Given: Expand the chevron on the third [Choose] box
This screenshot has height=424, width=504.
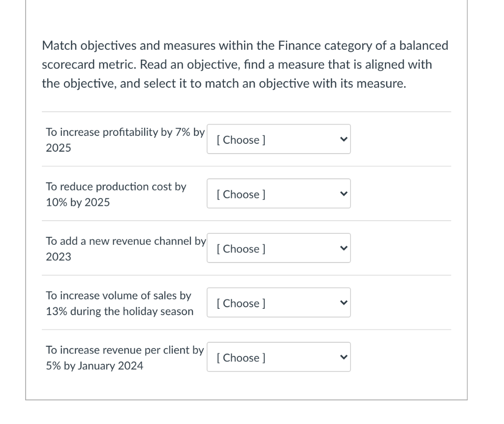Looking at the screenshot, I should pyautogui.click(x=344, y=248).
